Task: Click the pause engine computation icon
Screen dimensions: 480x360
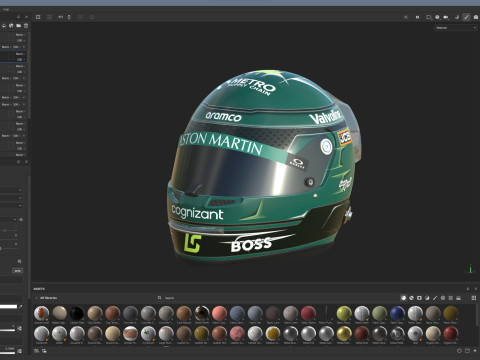Action: (x=417, y=17)
